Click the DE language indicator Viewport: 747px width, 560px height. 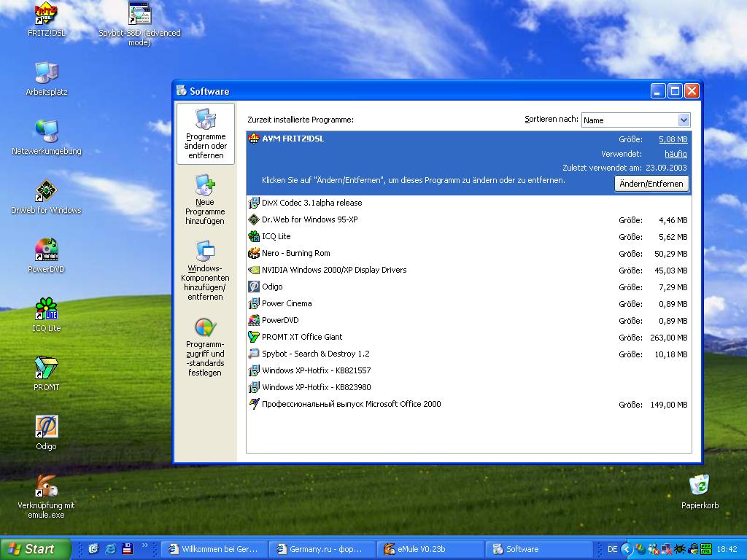click(612, 550)
